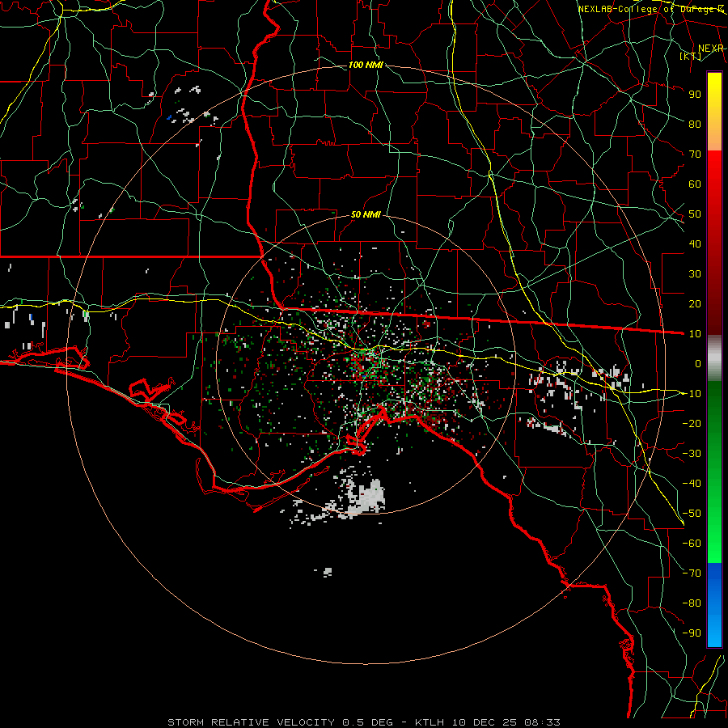Click the 0 value on velocity color scale
The width and height of the screenshot is (728, 728).
698,363
